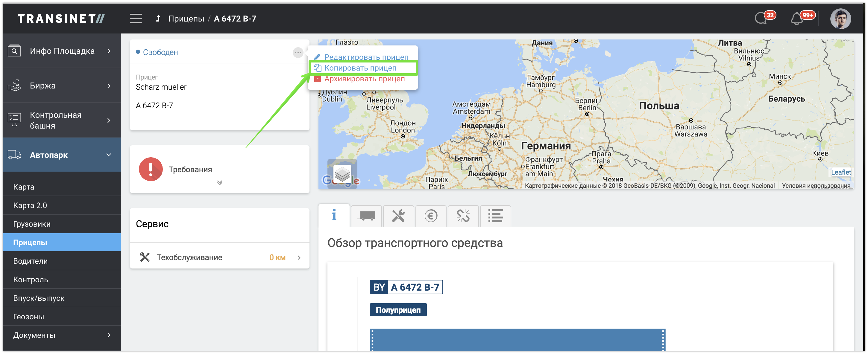Open the broken link icon tab
Viewport: 868px width, 354px height.
(463, 216)
